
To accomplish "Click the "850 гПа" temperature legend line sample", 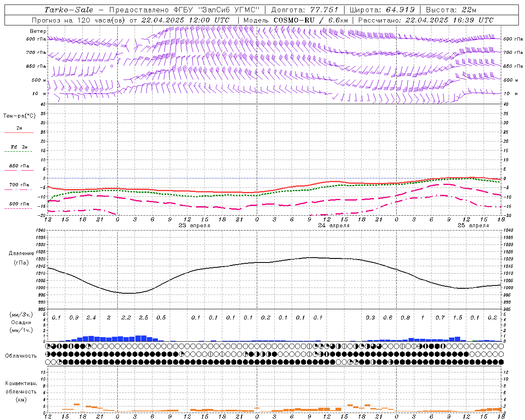I will click(x=19, y=171).
